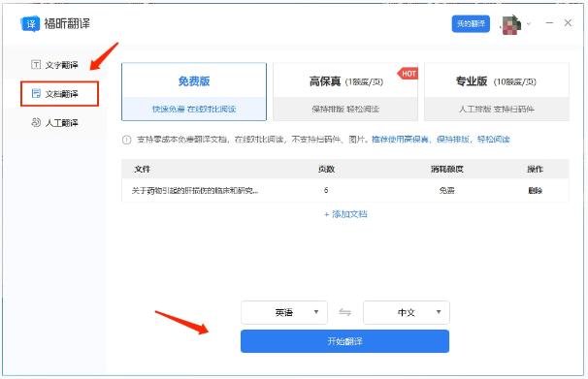Switch to 文字翻译 mode
The image size is (588, 379).
(54, 65)
